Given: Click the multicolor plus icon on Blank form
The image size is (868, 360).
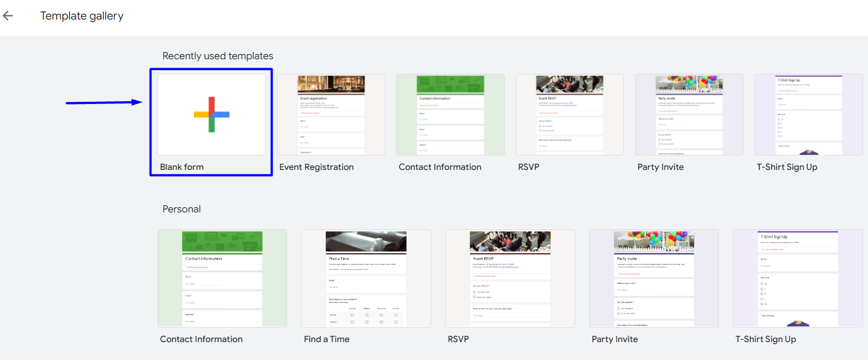Looking at the screenshot, I should 211,114.
